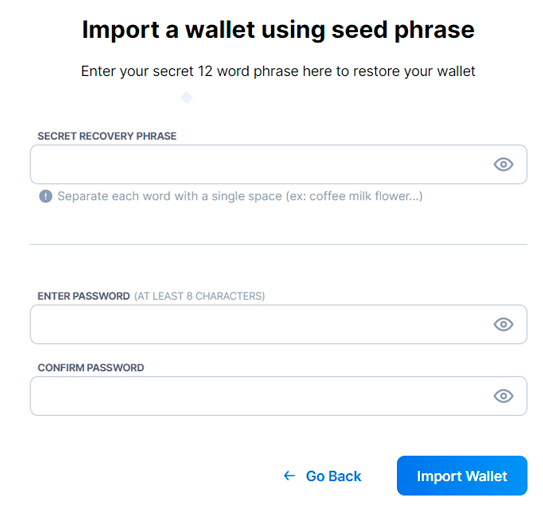Click the "(AT LEAST 8 CHARACTERS)" hint text
Image resolution: width=543 pixels, height=515 pixels.
[x=199, y=296]
